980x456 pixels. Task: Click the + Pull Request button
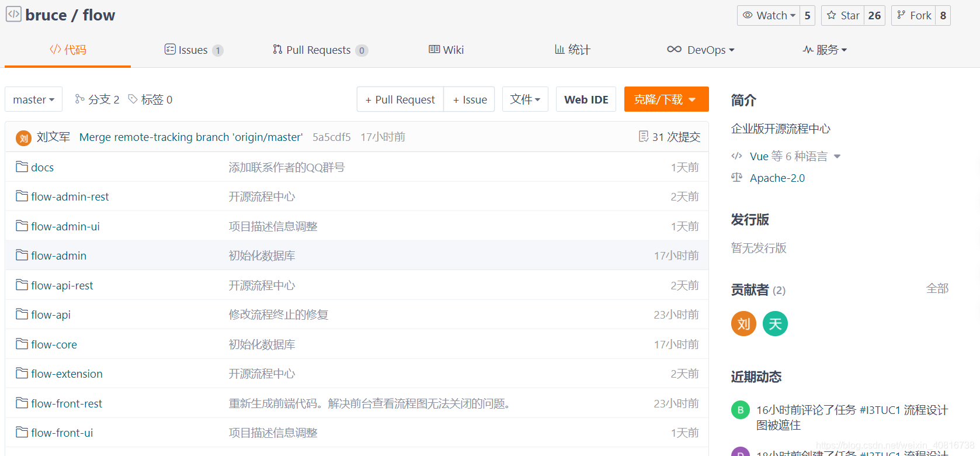click(400, 99)
